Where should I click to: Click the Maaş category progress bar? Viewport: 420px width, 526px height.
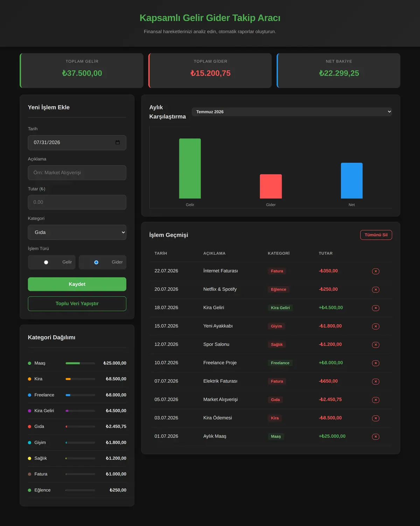80,363
